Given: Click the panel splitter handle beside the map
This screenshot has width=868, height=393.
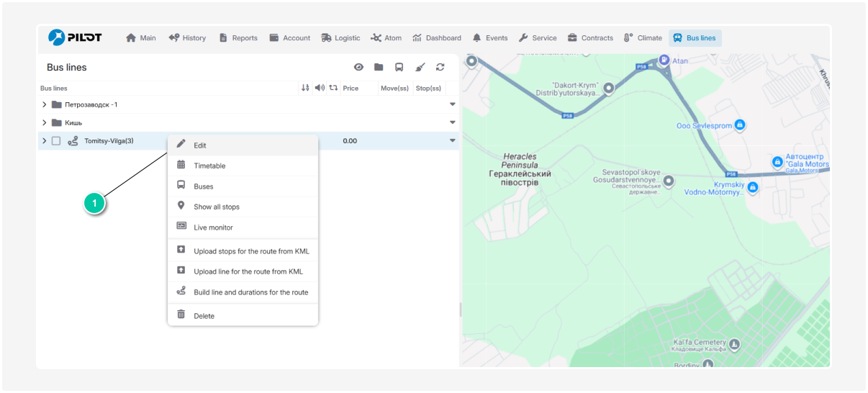Looking at the screenshot, I should coord(460,310).
